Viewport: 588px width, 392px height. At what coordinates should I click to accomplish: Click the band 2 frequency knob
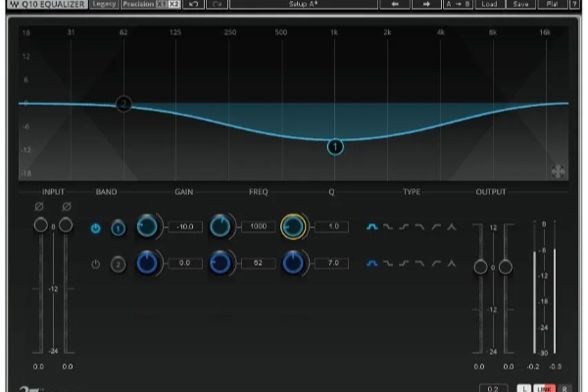(x=220, y=263)
